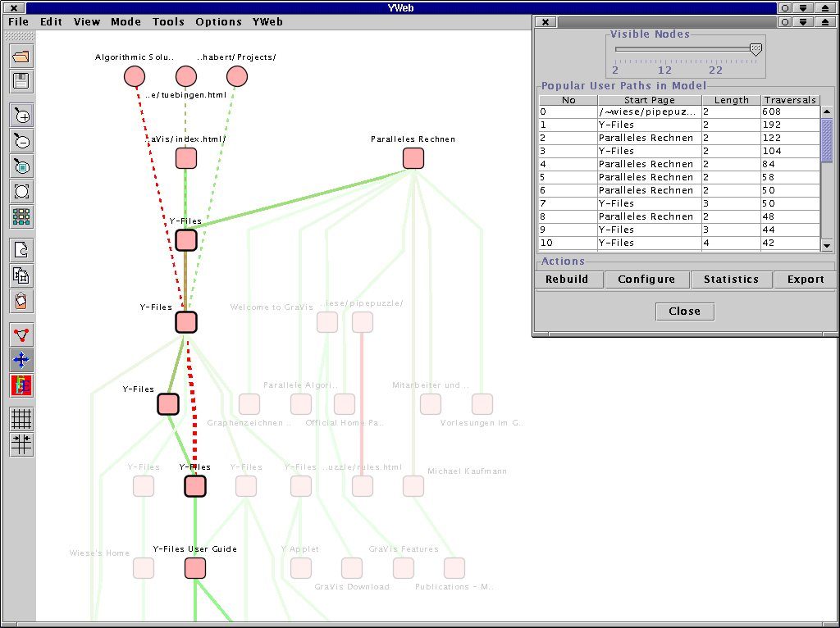Click the Length column header
The image size is (840, 628).
(731, 100)
